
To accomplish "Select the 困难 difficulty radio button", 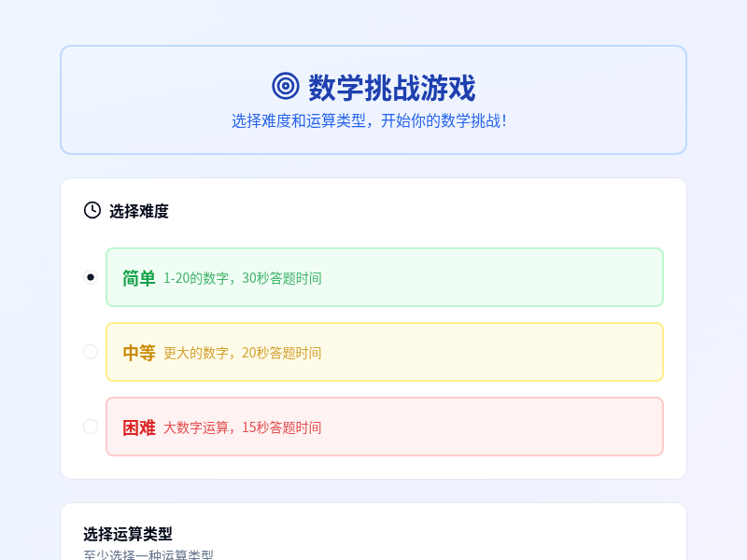I will coord(91,427).
